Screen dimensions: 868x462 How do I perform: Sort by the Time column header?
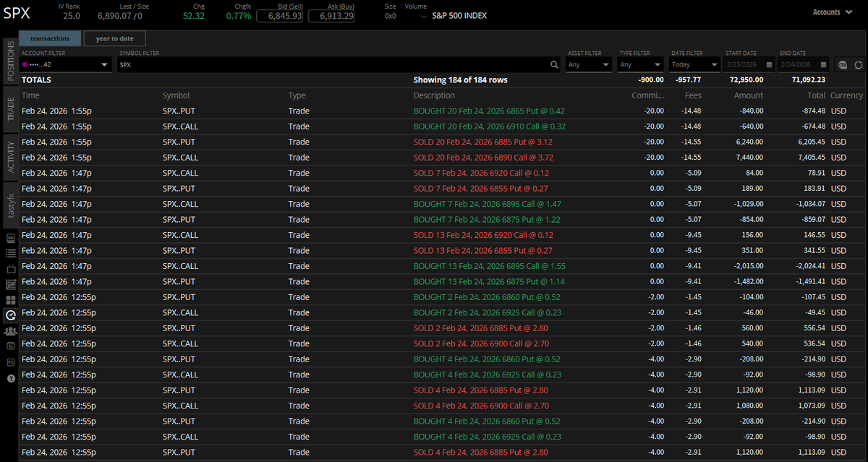[31, 95]
